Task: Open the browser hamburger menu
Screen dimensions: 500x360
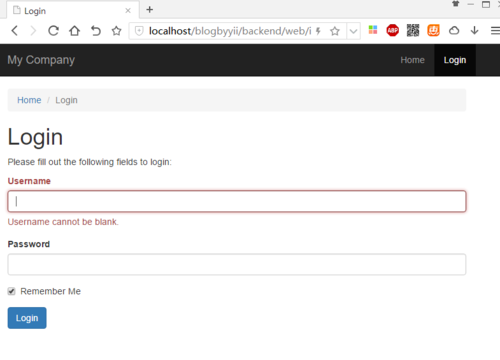Action: pos(495,31)
